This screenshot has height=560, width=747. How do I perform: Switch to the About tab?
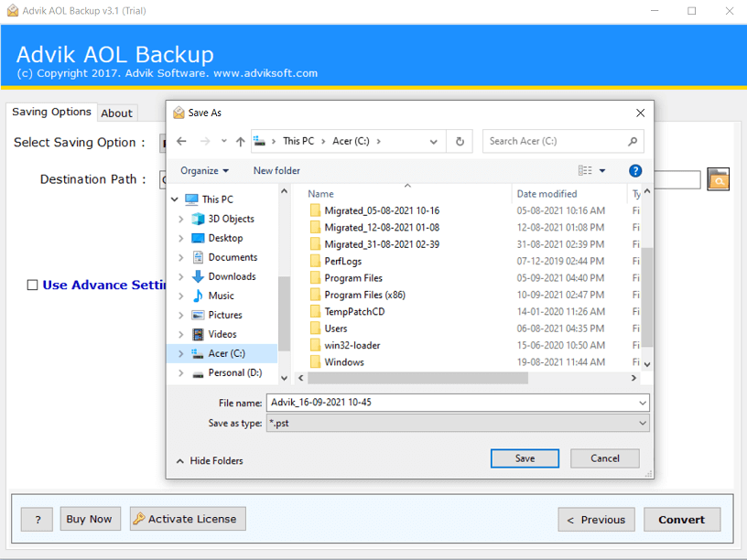coord(116,113)
